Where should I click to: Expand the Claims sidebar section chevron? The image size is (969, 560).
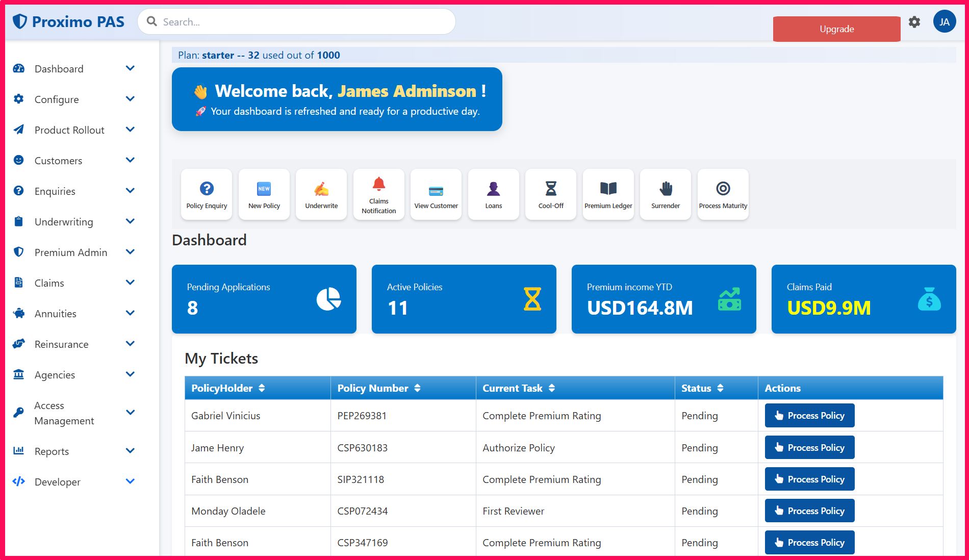[x=130, y=283]
